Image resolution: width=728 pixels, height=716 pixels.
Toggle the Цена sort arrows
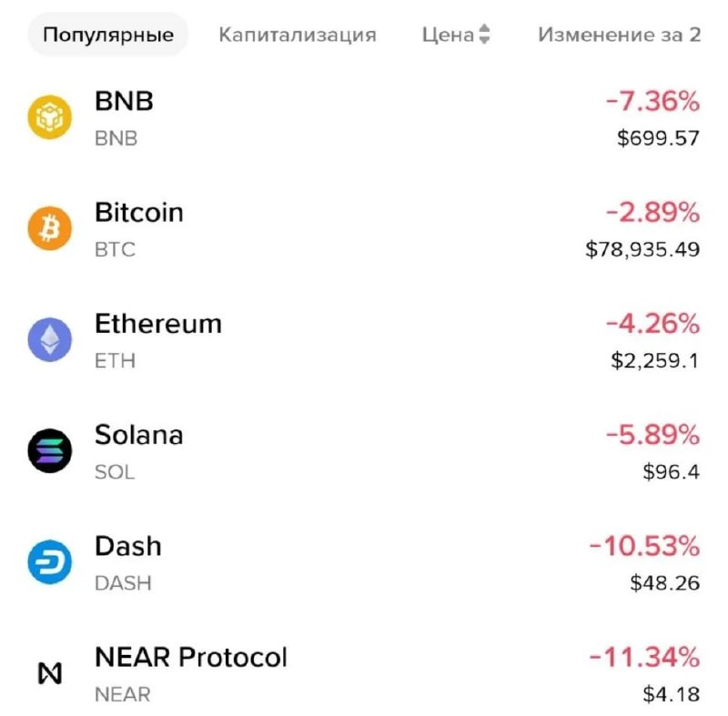[x=484, y=35]
